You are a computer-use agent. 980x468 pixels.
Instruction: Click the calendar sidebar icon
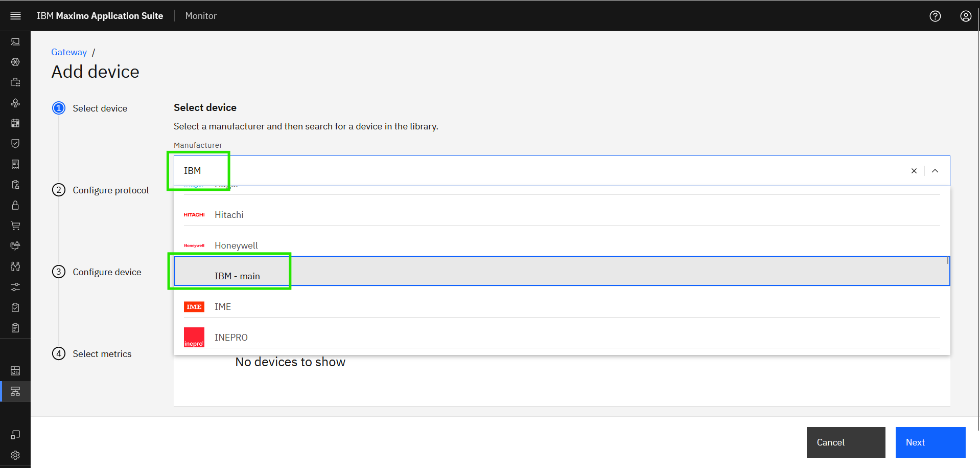click(x=15, y=123)
